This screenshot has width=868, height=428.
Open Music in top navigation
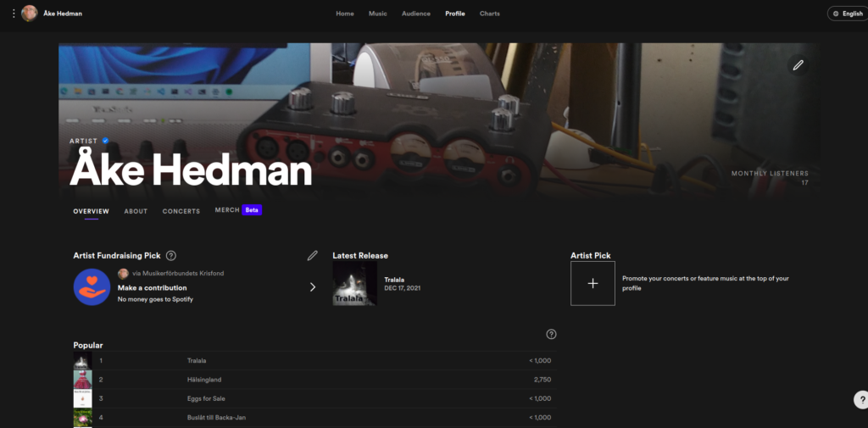coord(378,14)
